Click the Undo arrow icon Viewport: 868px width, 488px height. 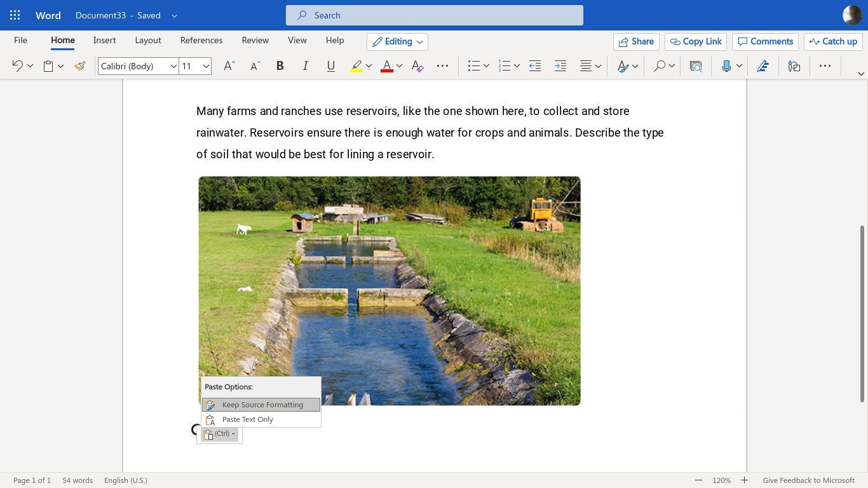click(18, 66)
